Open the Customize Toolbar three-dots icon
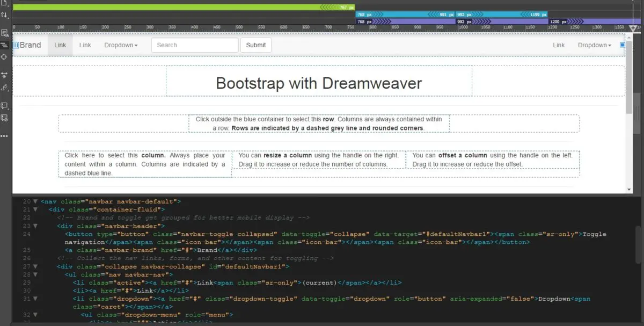The height and width of the screenshot is (326, 644). (4, 136)
